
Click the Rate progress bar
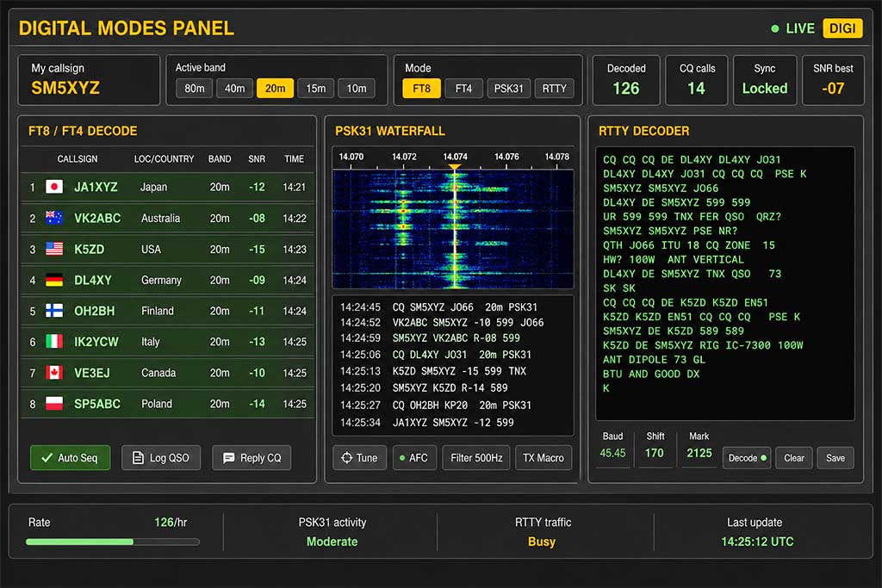point(113,542)
